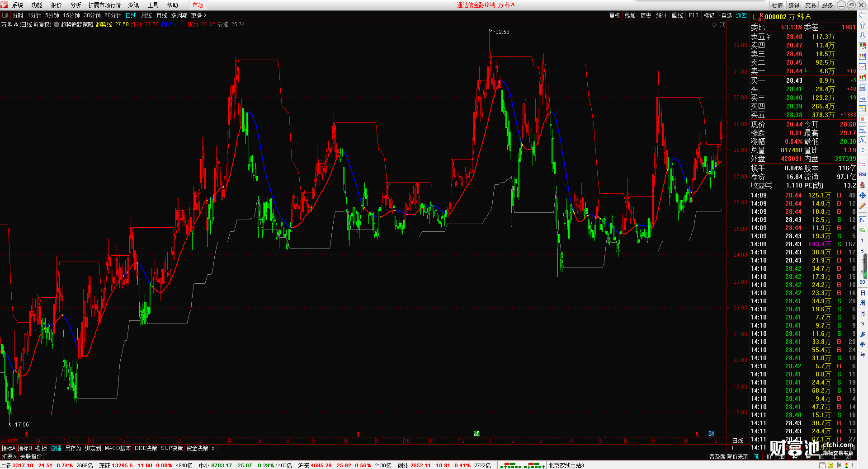The height and width of the screenshot is (469, 868).
Task: Switch to the 资金决策 tab
Action: pos(197,448)
